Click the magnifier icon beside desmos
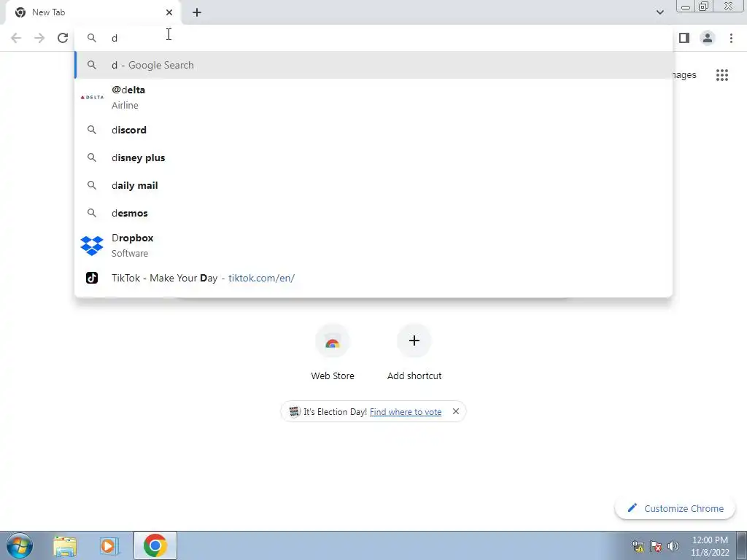The image size is (747, 560). pos(92,213)
